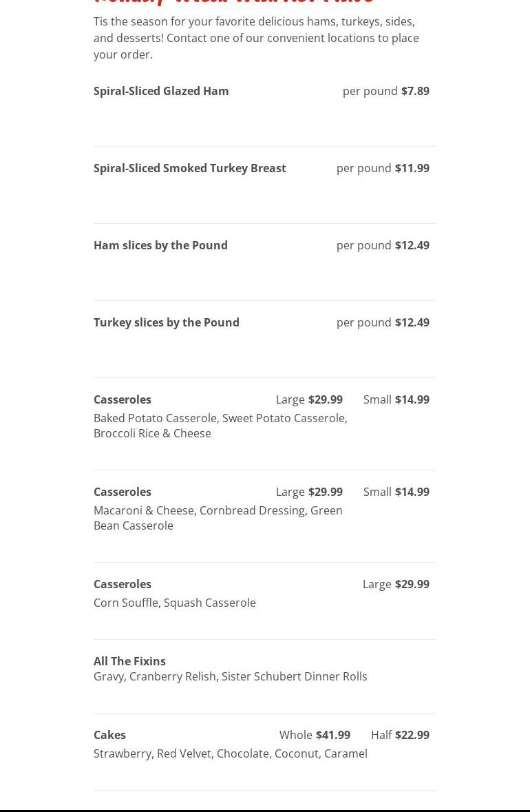Click the Corn Souffle, Squash Casserole description

175,603
